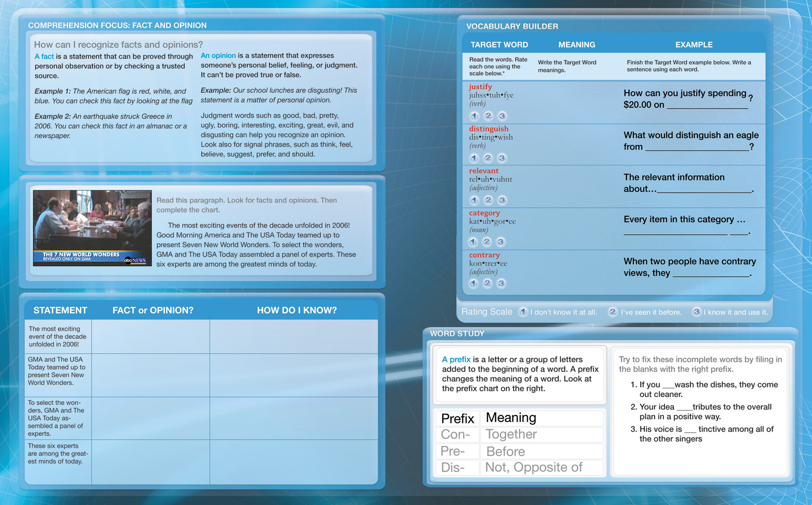Click Fact or Opinion cell for 'These six experts' row
The width and height of the screenshot is (812, 505).
click(x=151, y=462)
